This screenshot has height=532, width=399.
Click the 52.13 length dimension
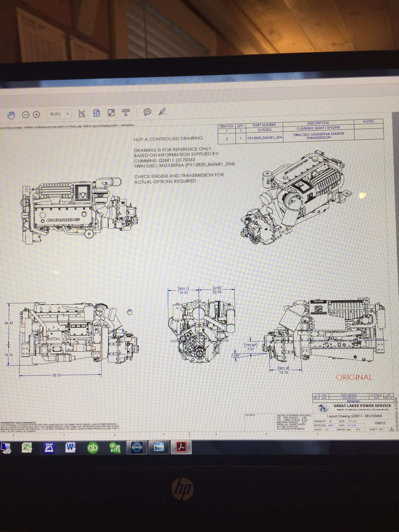pyautogui.click(x=56, y=375)
